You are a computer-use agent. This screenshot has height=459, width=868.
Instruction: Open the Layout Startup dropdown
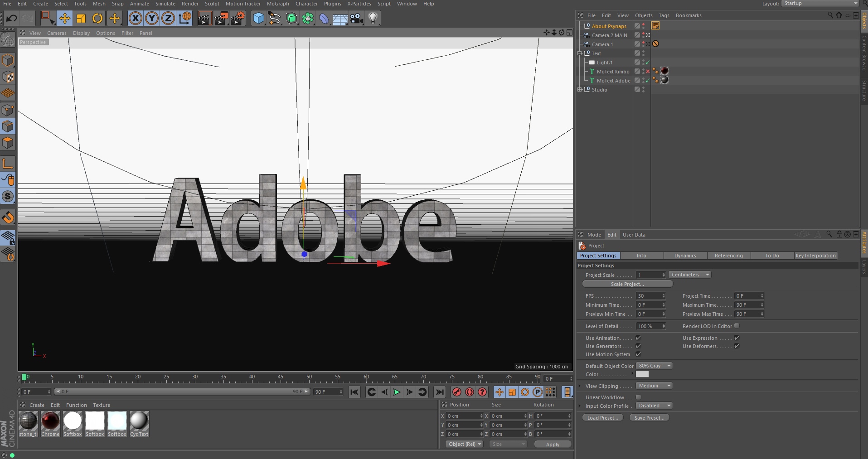[820, 4]
